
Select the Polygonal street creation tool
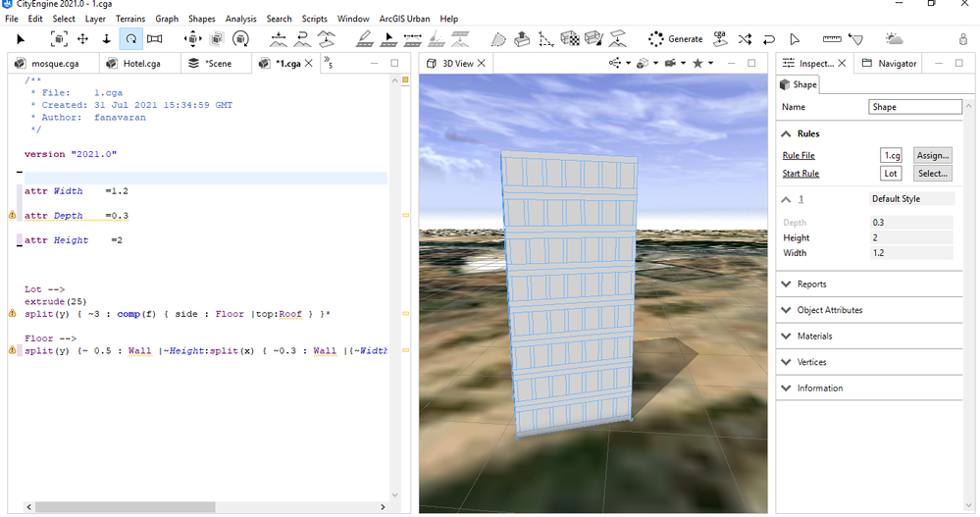point(412,39)
